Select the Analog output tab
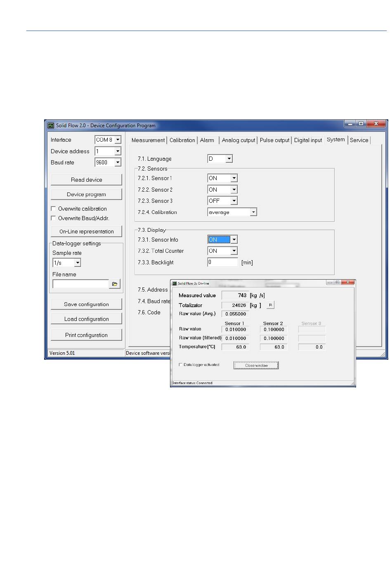Viewport: 392px width, 577px height. pyautogui.click(x=239, y=140)
